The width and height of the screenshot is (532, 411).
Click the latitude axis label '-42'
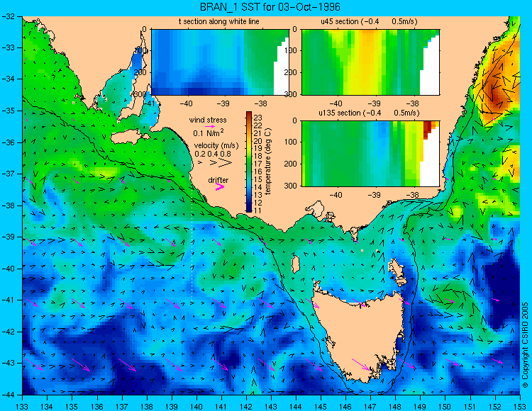[8, 332]
